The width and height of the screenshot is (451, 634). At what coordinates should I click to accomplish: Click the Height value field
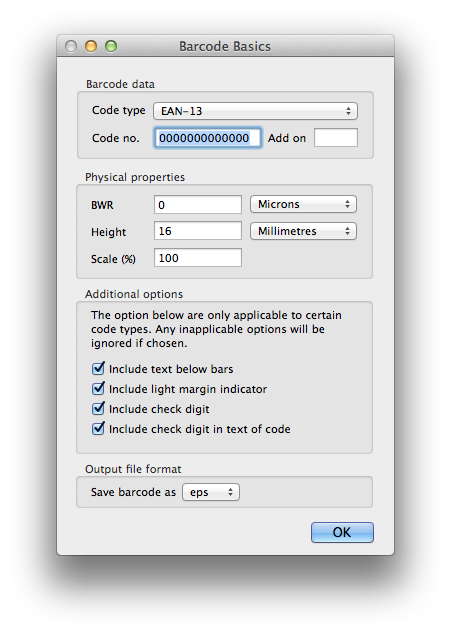(x=198, y=231)
